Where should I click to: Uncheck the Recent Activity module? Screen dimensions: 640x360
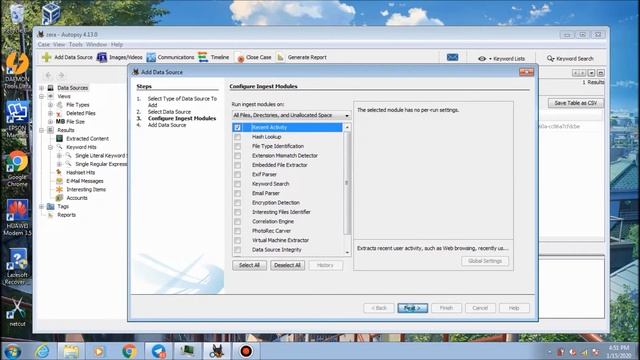pos(238,127)
